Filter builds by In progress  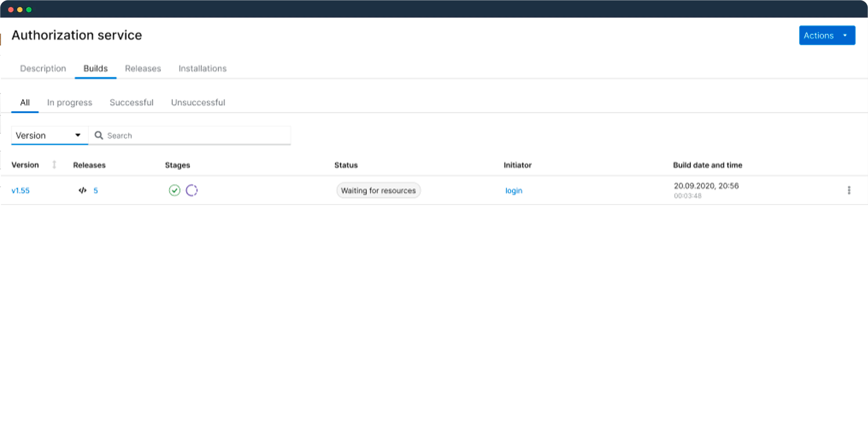69,102
